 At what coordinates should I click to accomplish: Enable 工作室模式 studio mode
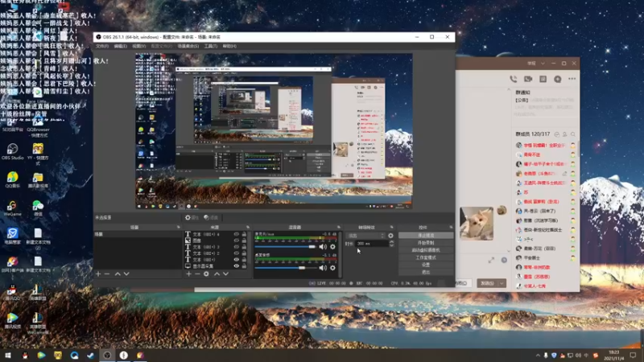[426, 257]
